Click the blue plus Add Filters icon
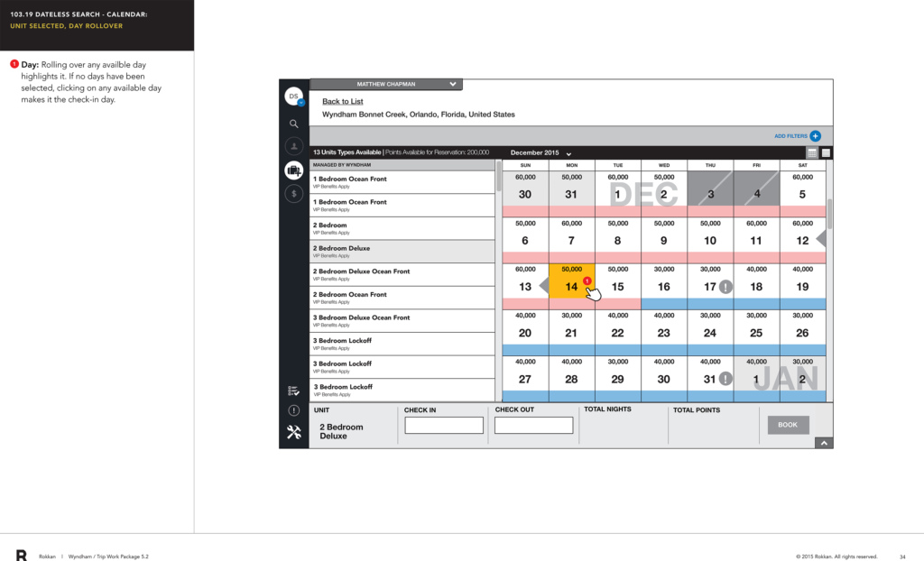The height and width of the screenshot is (561, 924). pyautogui.click(x=815, y=136)
